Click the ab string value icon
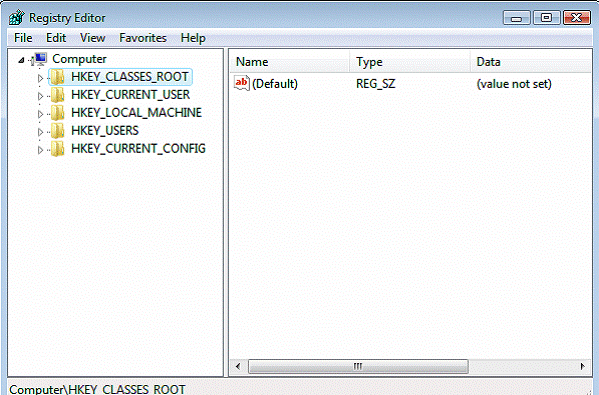 (x=242, y=83)
